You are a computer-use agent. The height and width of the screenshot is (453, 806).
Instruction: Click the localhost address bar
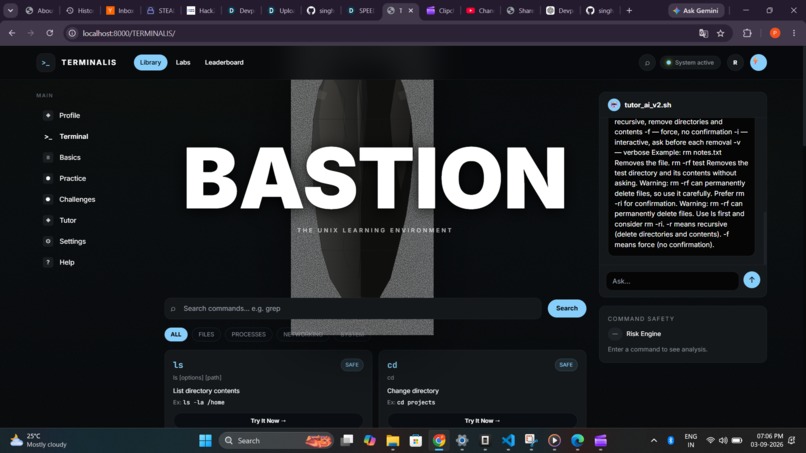(380, 33)
